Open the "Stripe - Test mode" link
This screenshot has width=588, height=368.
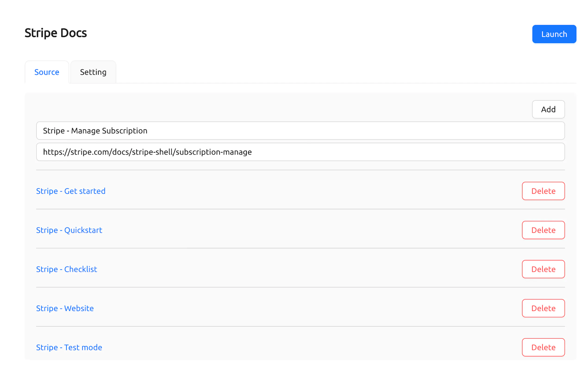pos(69,347)
